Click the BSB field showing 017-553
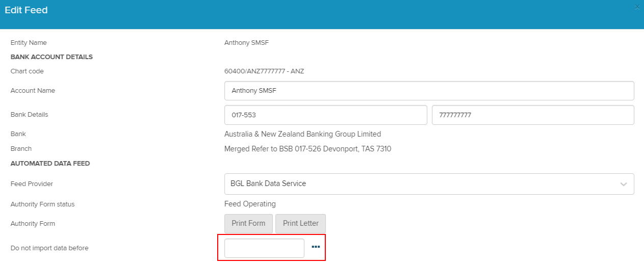This screenshot has height=263, width=644. click(325, 115)
